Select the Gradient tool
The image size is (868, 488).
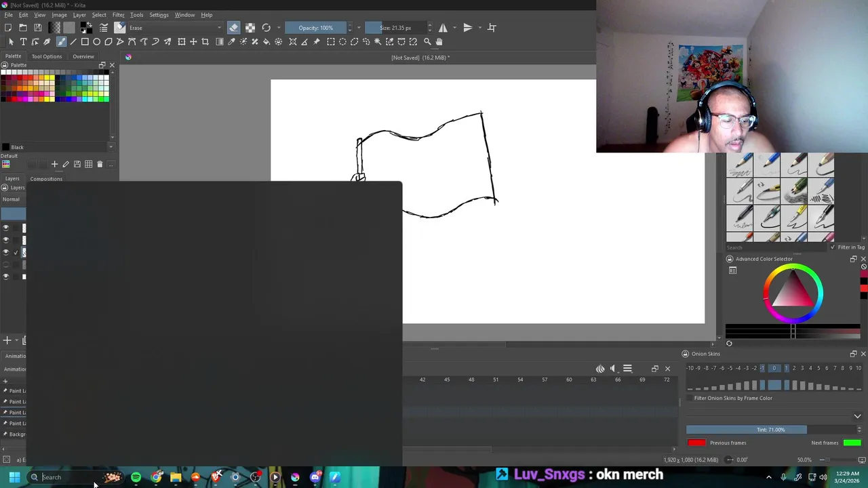tap(219, 42)
